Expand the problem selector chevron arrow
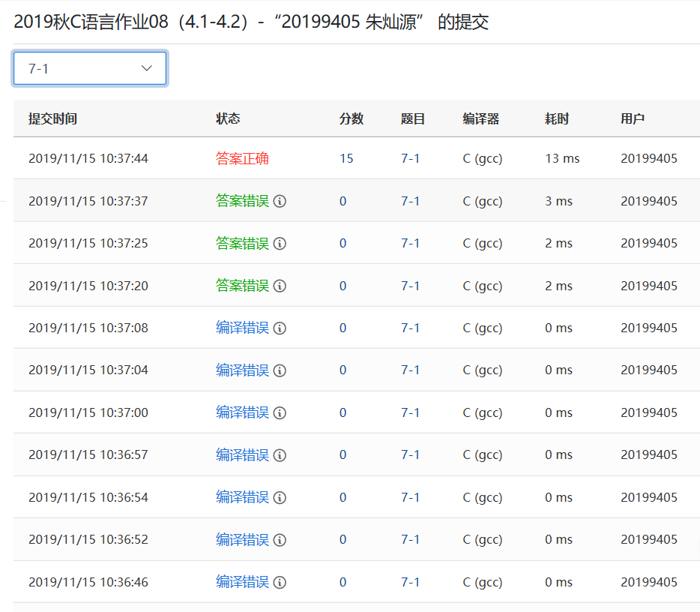 147,68
